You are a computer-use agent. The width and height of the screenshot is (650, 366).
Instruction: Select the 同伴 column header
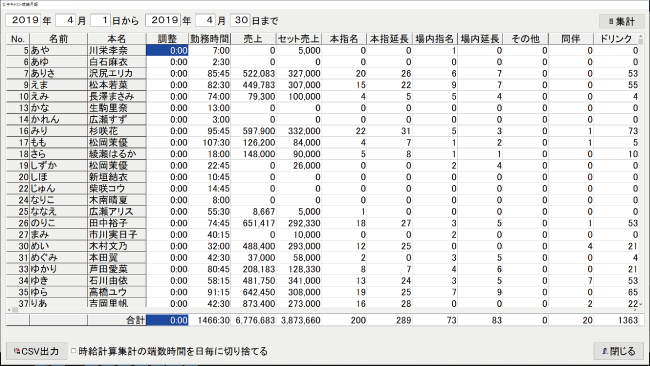[x=571, y=39]
